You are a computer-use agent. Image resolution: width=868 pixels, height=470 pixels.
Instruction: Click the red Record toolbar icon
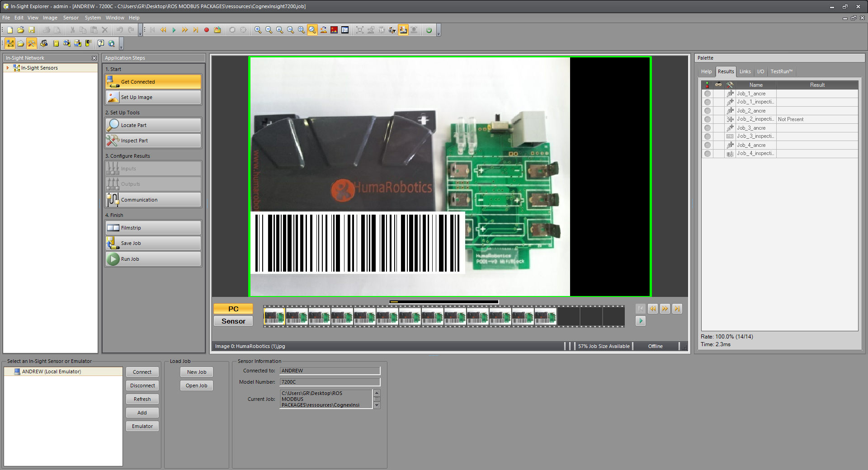coord(207,30)
